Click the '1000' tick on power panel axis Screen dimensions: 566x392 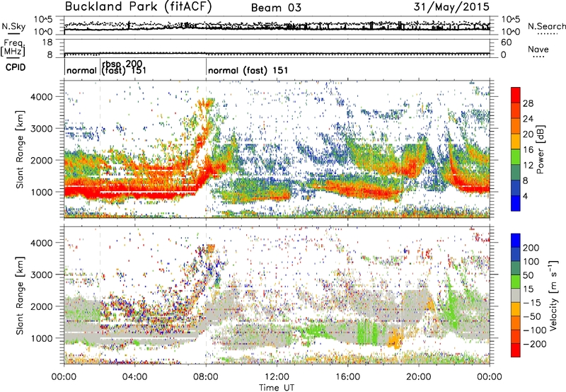click(x=42, y=192)
